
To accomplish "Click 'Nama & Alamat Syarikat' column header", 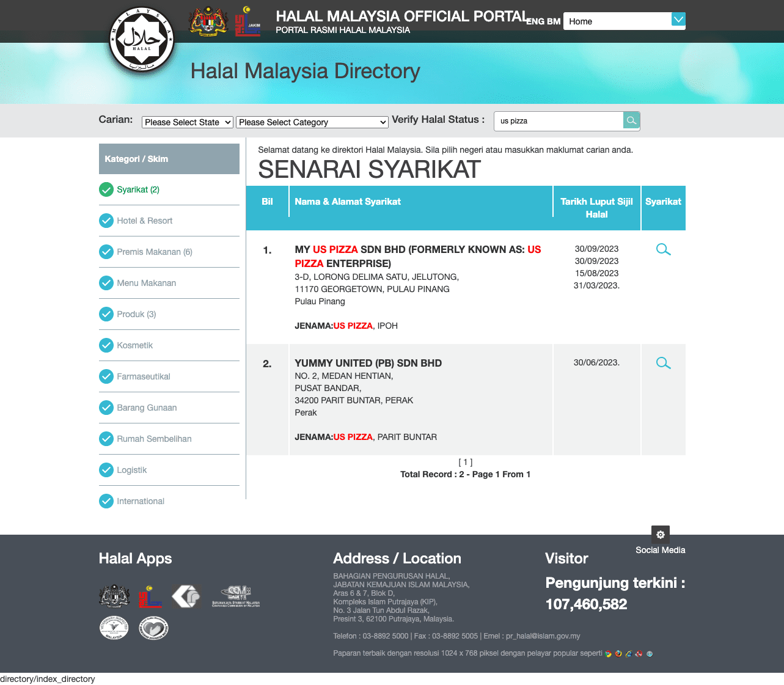I will coord(348,202).
